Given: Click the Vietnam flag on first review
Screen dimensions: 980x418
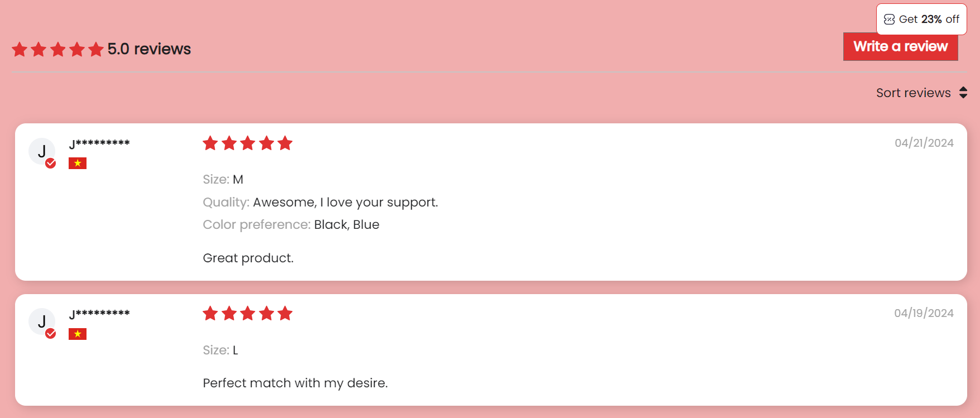Looking at the screenshot, I should coord(78,163).
